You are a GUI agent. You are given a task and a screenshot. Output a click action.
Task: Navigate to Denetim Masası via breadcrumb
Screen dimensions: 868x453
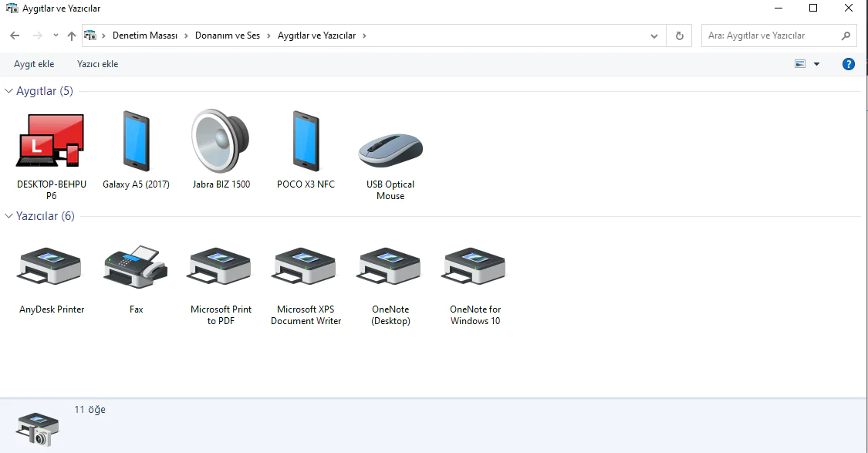pyautogui.click(x=146, y=35)
